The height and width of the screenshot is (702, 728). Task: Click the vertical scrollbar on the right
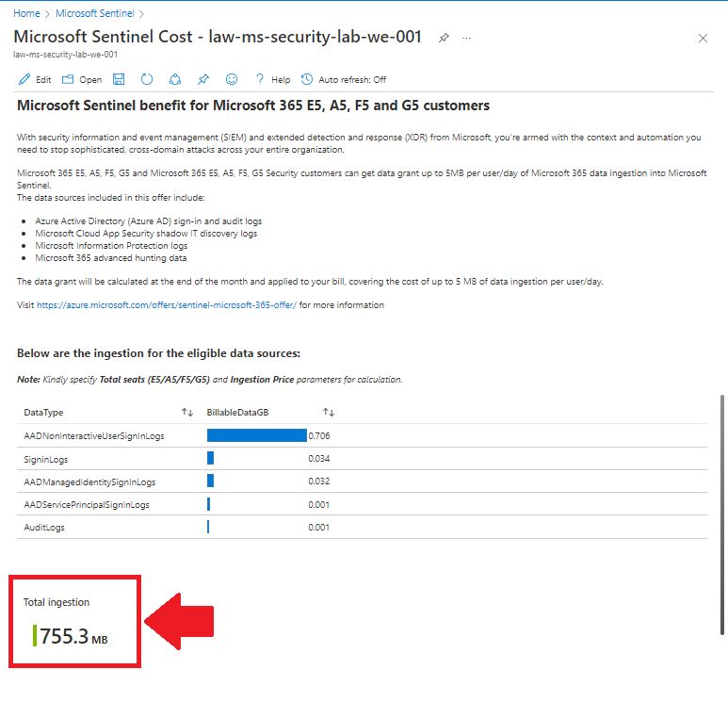pos(722,514)
